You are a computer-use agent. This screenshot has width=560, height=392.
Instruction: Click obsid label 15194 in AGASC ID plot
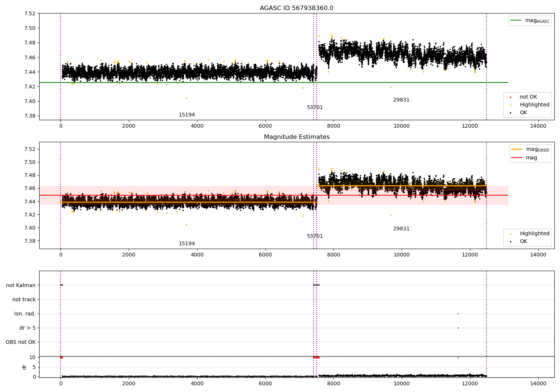pos(187,115)
